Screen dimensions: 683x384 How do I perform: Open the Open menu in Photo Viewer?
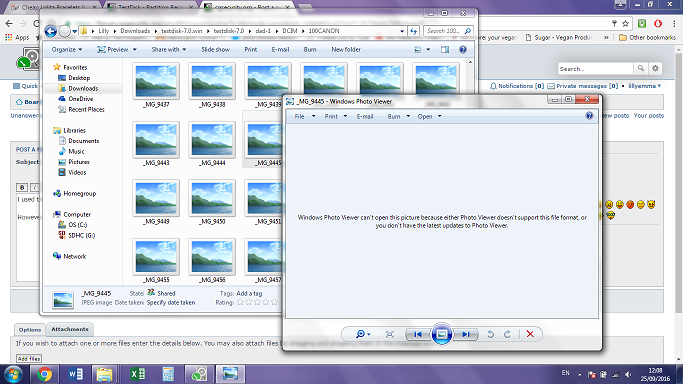tap(429, 116)
